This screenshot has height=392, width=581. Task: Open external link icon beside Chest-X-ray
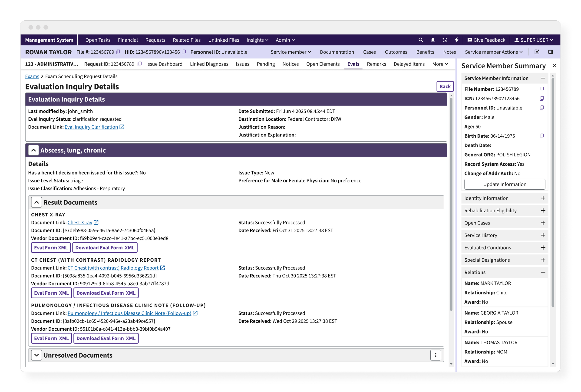(x=96, y=223)
